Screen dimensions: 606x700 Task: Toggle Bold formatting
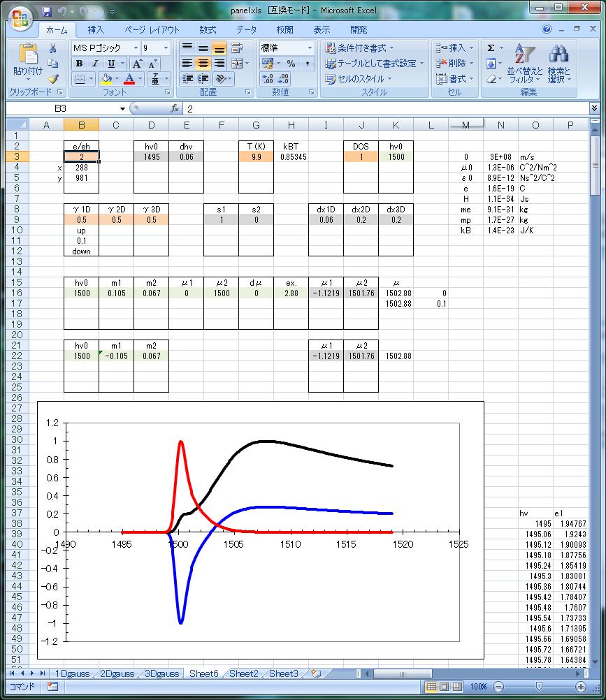80,64
